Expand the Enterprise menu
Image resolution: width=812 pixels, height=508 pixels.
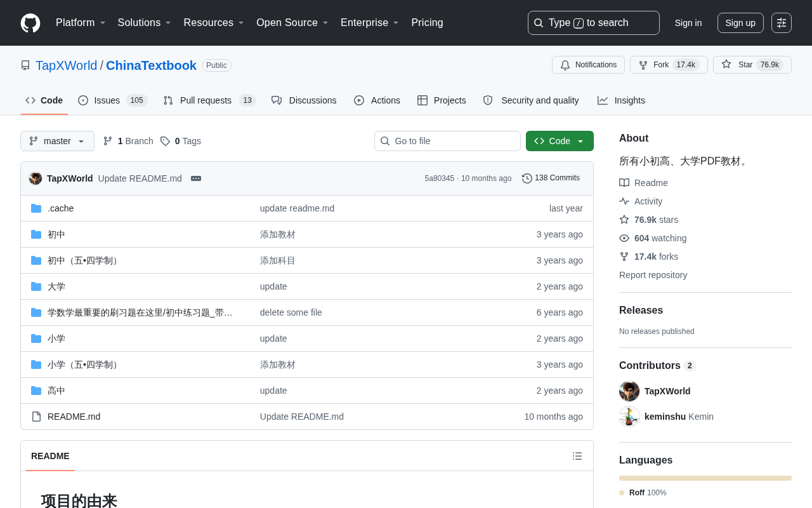(370, 23)
